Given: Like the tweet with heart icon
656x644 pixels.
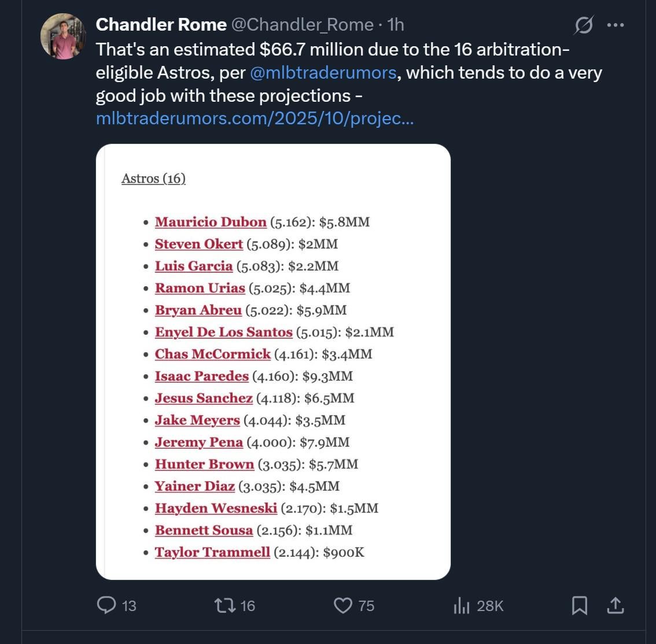Looking at the screenshot, I should (343, 605).
